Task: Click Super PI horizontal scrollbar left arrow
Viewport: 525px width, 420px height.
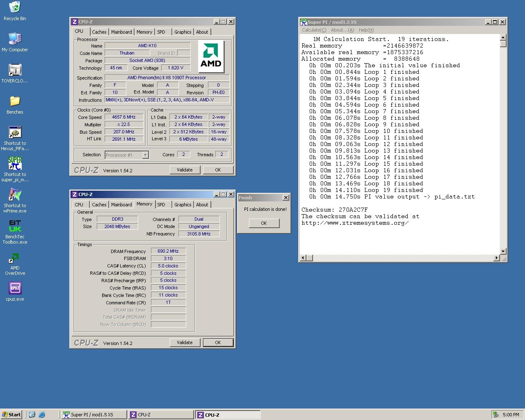Action: pyautogui.click(x=303, y=258)
